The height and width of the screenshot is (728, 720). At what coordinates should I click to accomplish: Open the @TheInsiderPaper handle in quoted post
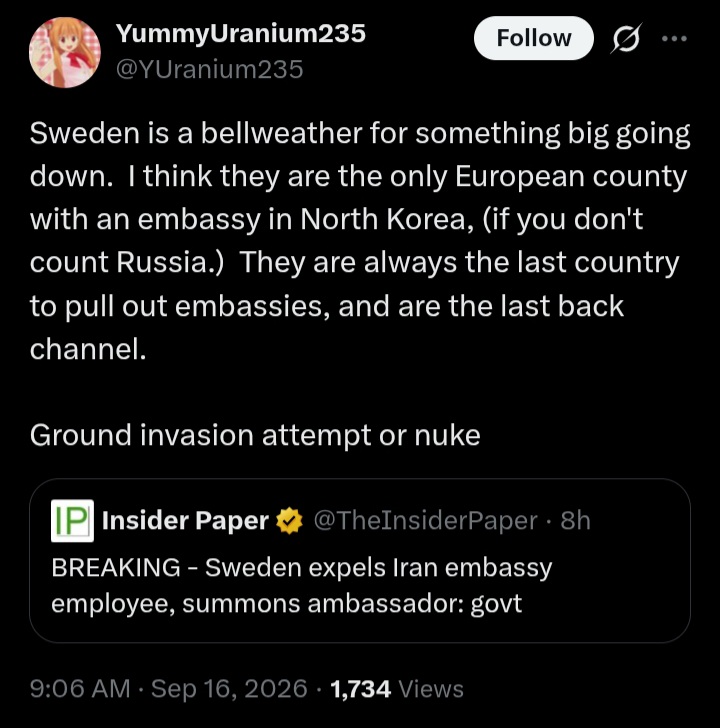426,520
